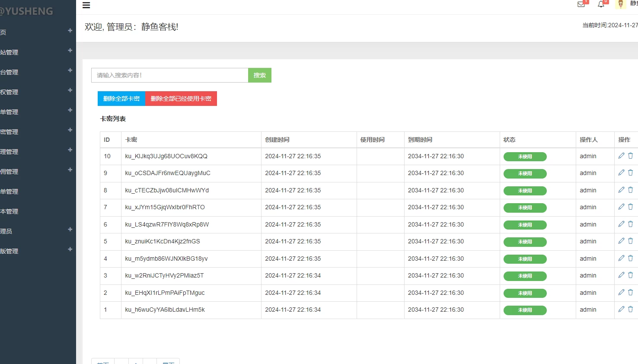Viewport: 638px width, 364px height.
Task: Click the admin avatar picture
Action: pos(621,4)
